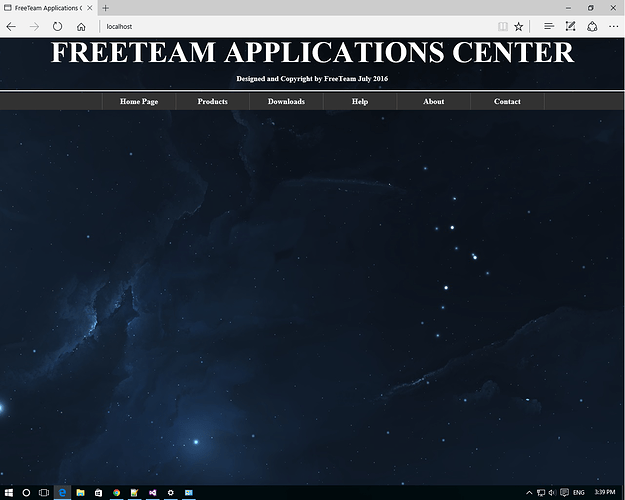
Task: Close the FreeTeam Applications tab
Action: [x=91, y=8]
